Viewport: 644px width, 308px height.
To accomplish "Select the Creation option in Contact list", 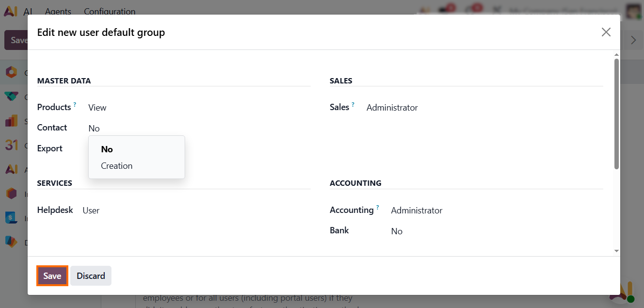I will click(x=117, y=166).
